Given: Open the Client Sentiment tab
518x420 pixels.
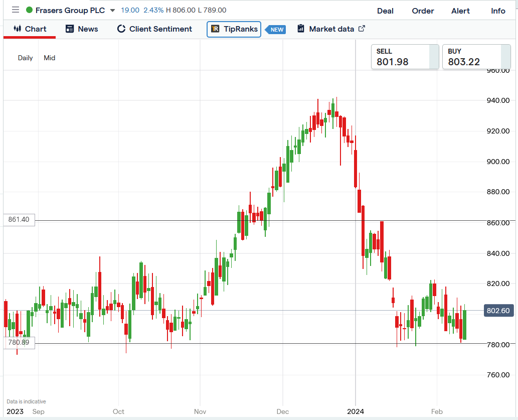Looking at the screenshot, I should pos(154,29).
